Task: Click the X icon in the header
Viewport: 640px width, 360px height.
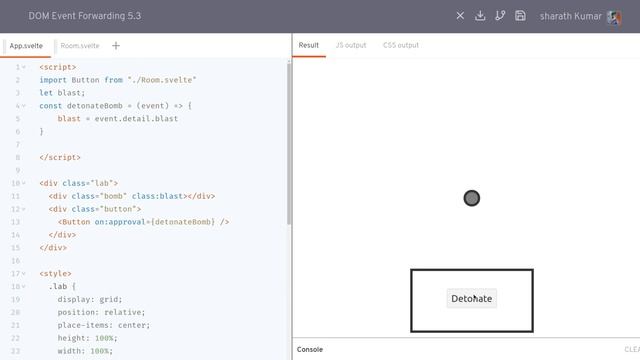Action: coord(460,16)
